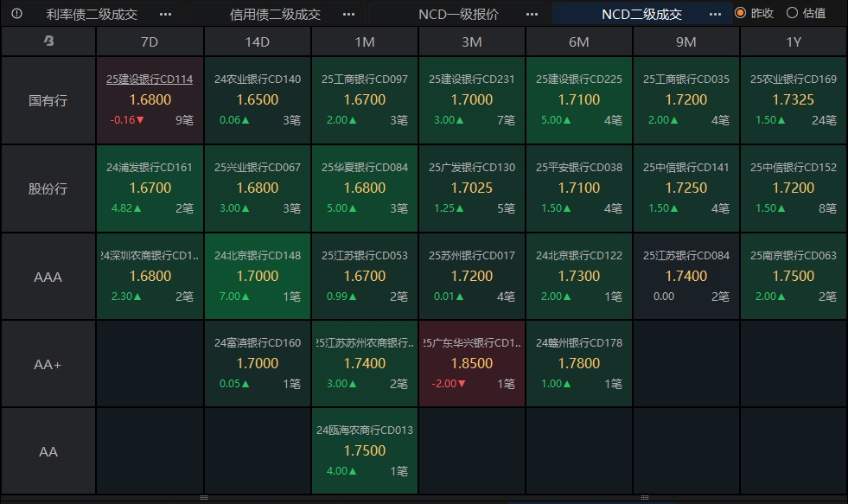Image resolution: width=848 pixels, height=504 pixels.
Task: Click the 24浦发银行CD161 cell
Action: coord(150,188)
